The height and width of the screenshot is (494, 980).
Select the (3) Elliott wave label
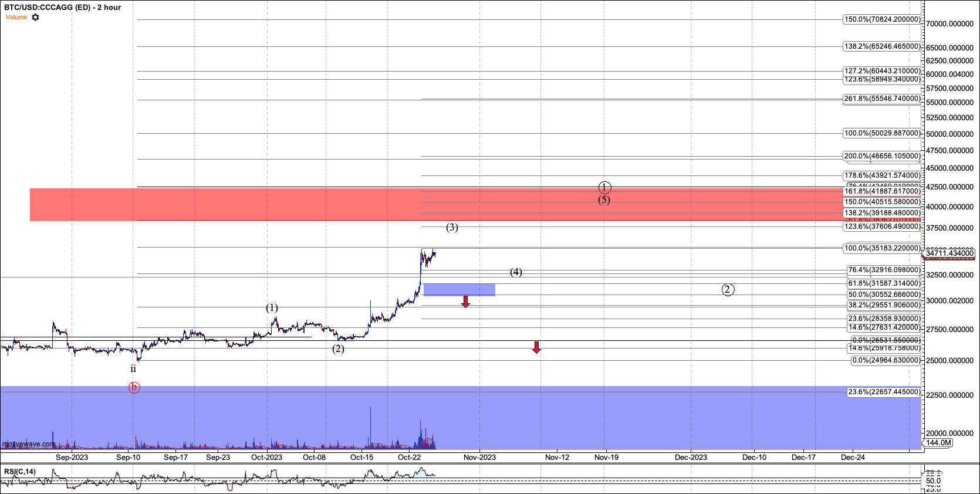(452, 228)
